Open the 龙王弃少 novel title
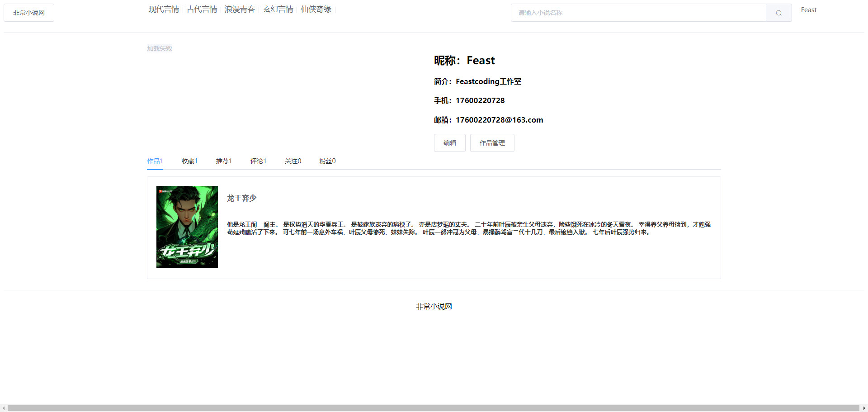Image resolution: width=868 pixels, height=412 pixels. (x=241, y=198)
